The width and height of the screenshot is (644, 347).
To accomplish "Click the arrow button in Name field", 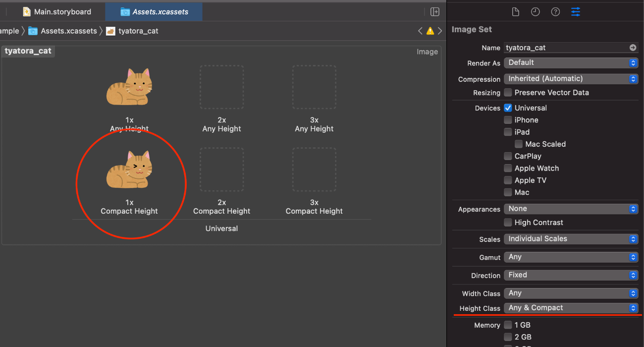I will [633, 48].
